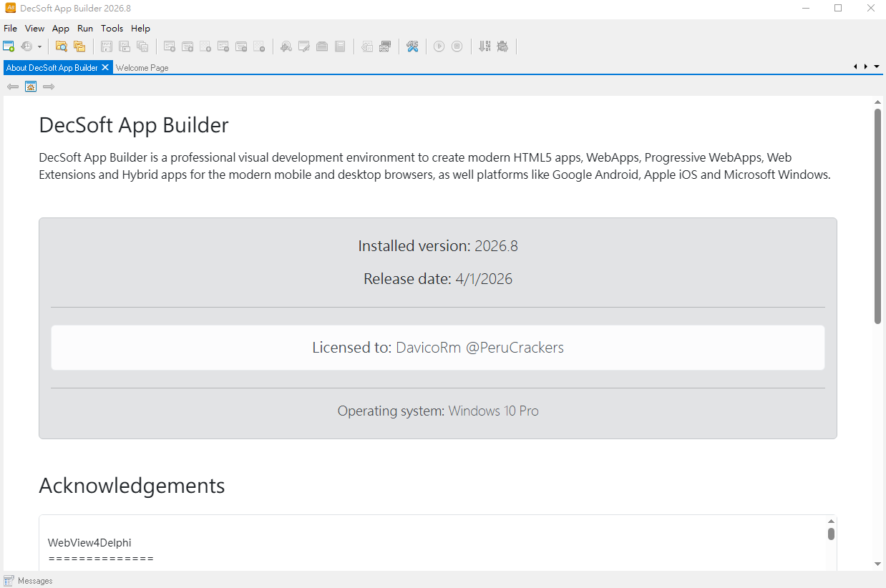Click the Save As floppy icon
886x588 pixels.
125,46
